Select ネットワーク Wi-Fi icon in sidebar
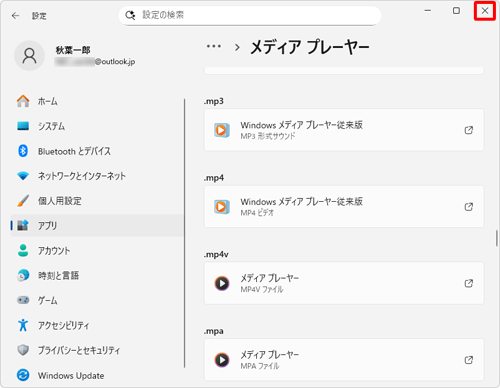Screen dimensions: 500x388 tap(23, 176)
